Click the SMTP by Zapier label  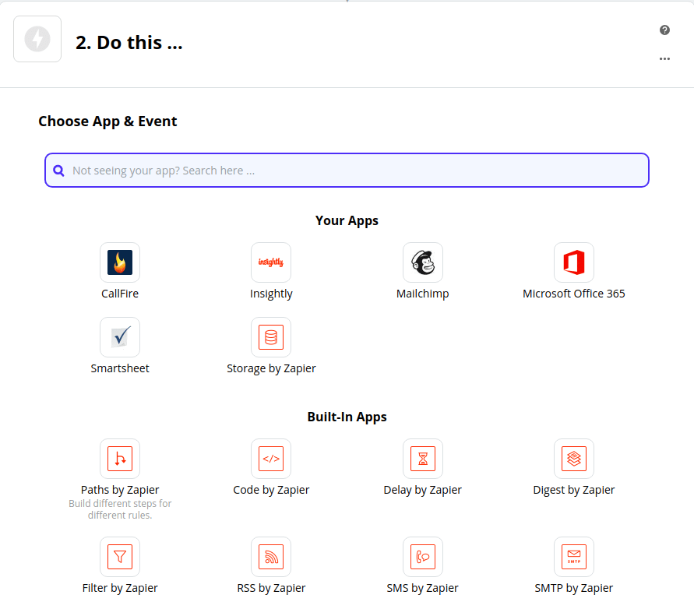point(573,588)
